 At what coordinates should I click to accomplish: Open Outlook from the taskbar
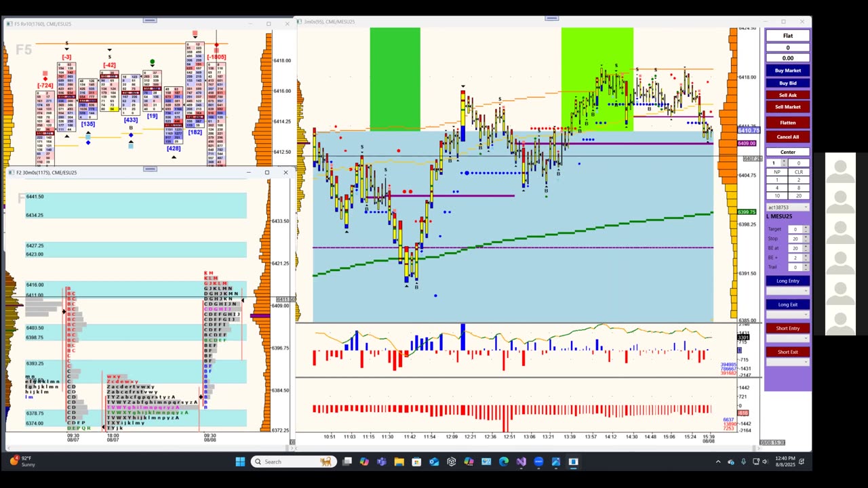[434, 462]
